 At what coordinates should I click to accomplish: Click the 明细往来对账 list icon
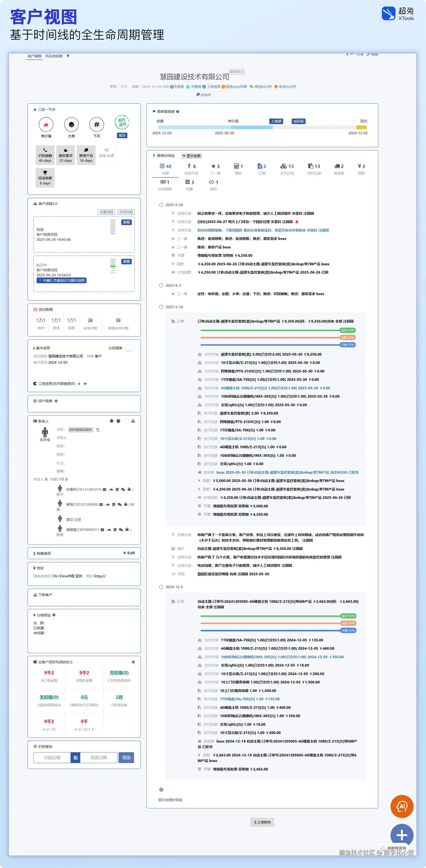tap(118, 320)
